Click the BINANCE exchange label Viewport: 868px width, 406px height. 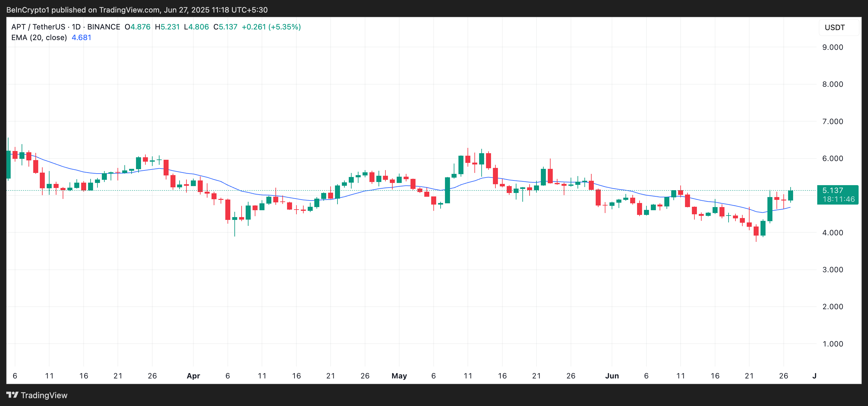tap(104, 27)
